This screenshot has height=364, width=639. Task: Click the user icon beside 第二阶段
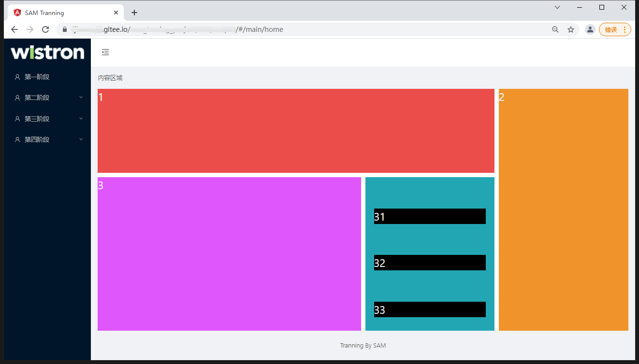(x=17, y=98)
